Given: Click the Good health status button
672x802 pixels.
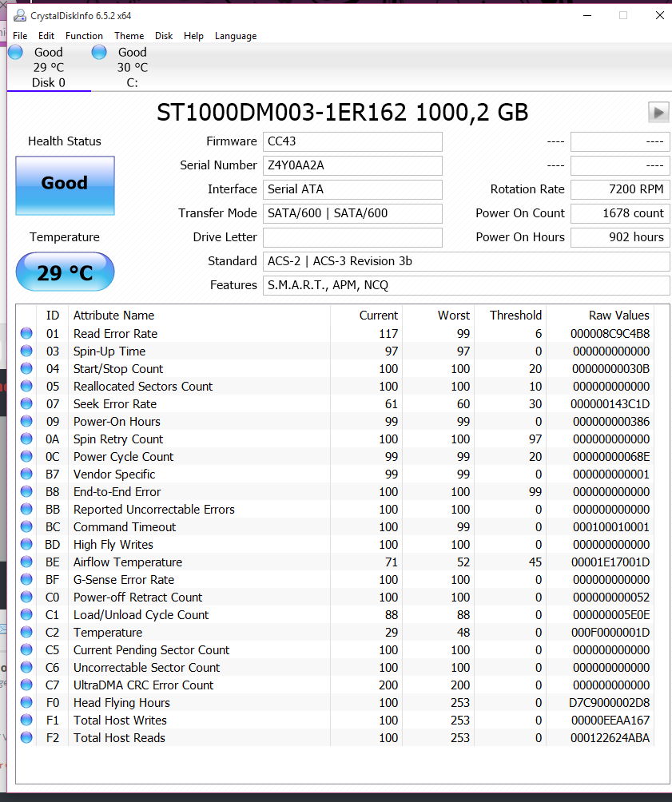Looking at the screenshot, I should click(65, 185).
